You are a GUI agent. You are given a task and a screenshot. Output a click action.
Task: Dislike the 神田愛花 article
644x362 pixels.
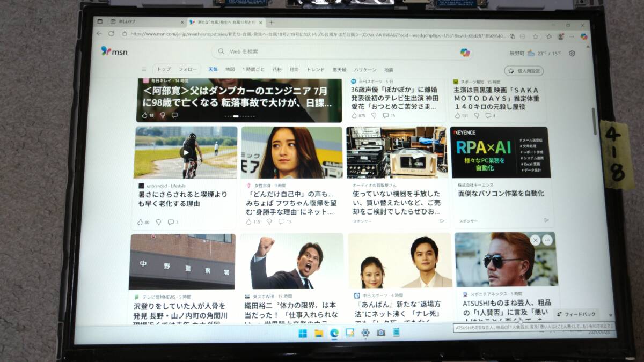374,115
